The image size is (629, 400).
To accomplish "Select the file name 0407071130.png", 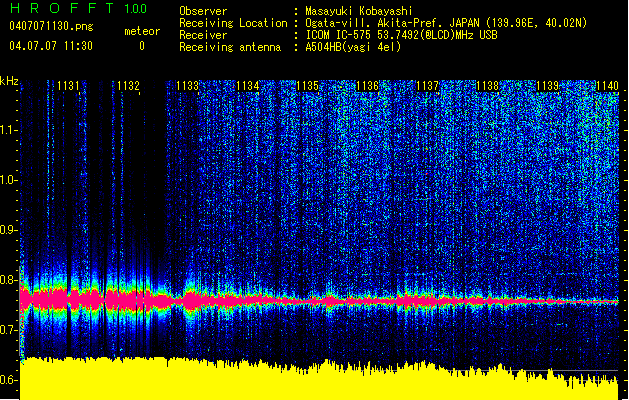I will point(51,26).
